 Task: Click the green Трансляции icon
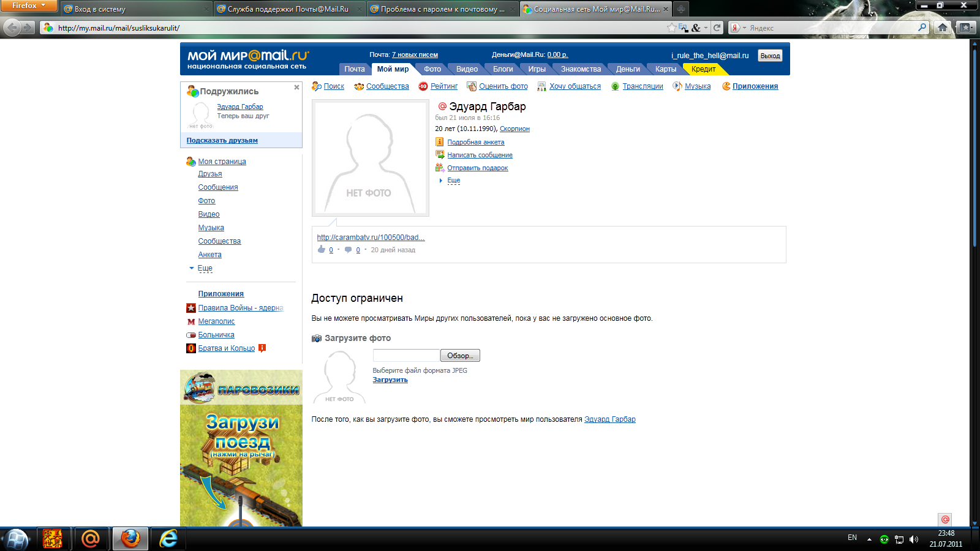[615, 86]
